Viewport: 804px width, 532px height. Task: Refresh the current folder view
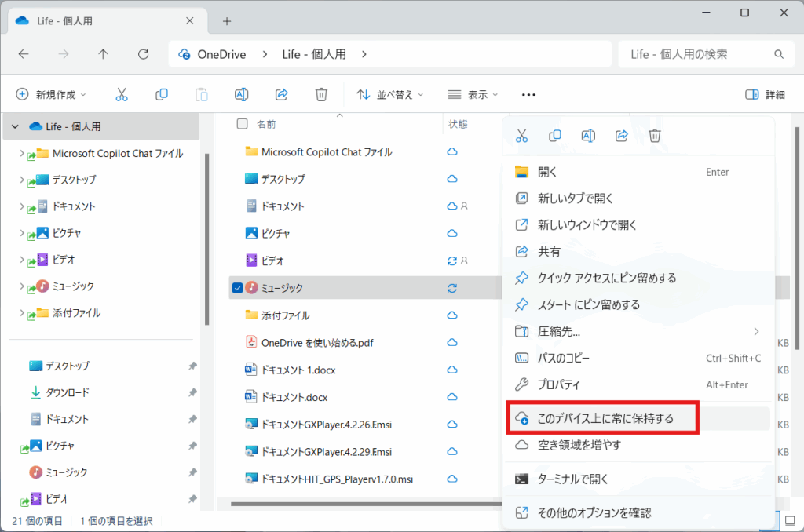click(143, 54)
